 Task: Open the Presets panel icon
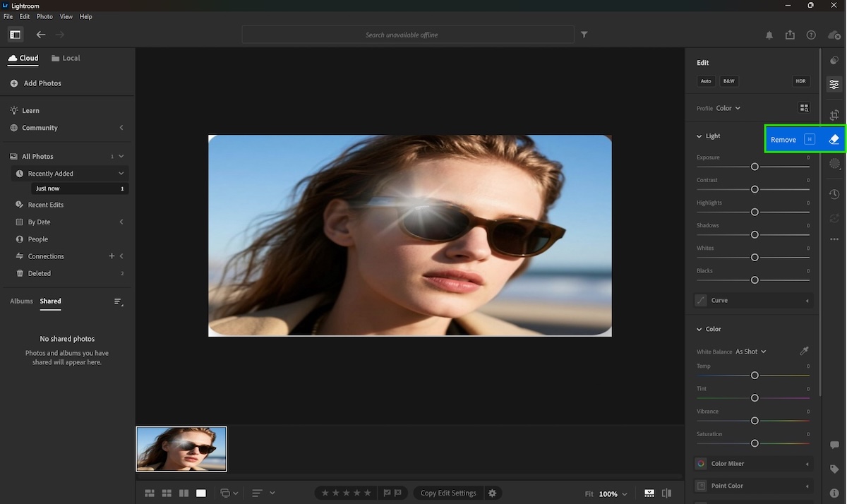[834, 61]
